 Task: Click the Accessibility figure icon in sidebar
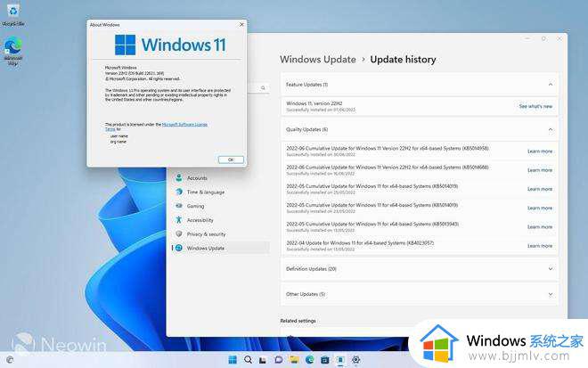tap(179, 220)
